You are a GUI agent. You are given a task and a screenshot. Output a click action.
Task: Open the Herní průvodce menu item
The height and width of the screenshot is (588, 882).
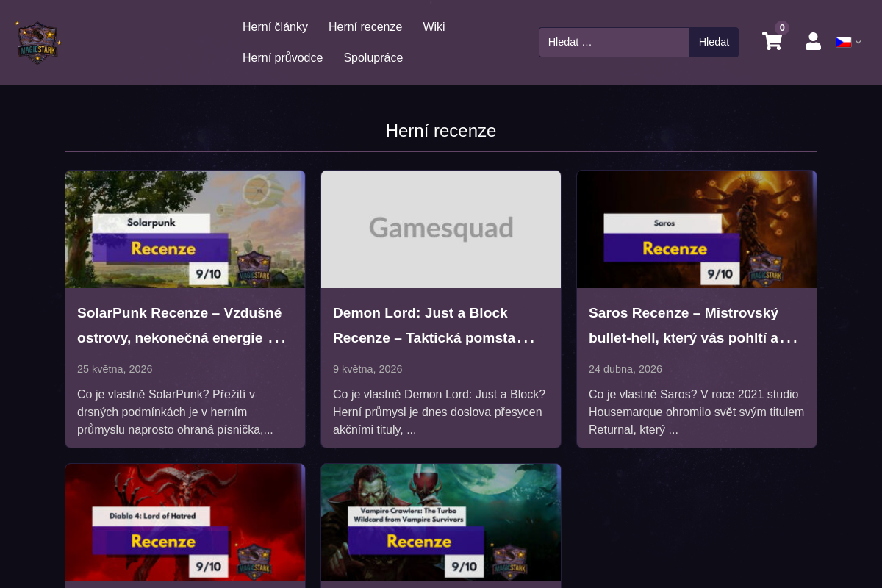(283, 57)
